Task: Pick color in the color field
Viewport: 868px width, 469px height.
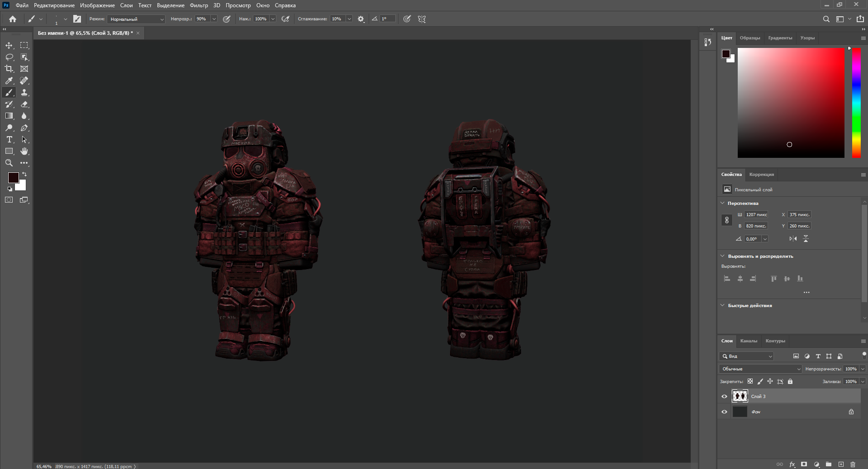Action: point(791,103)
